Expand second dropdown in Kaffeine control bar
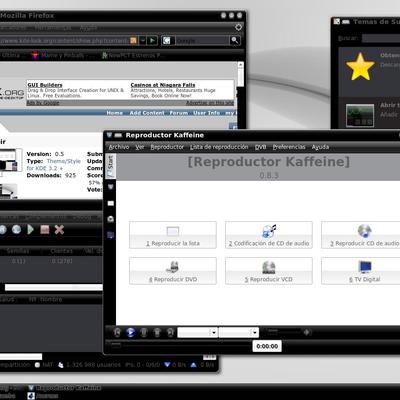The image size is (400, 400). click(255, 332)
